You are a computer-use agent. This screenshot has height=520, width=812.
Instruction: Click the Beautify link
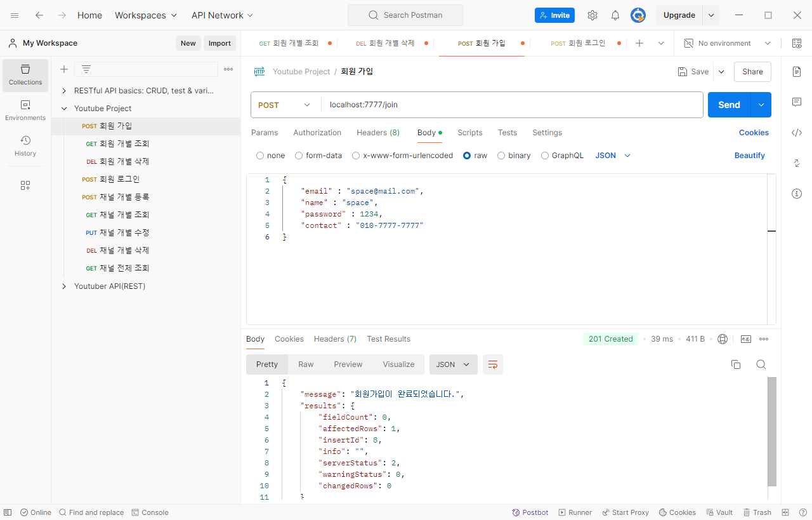click(750, 156)
